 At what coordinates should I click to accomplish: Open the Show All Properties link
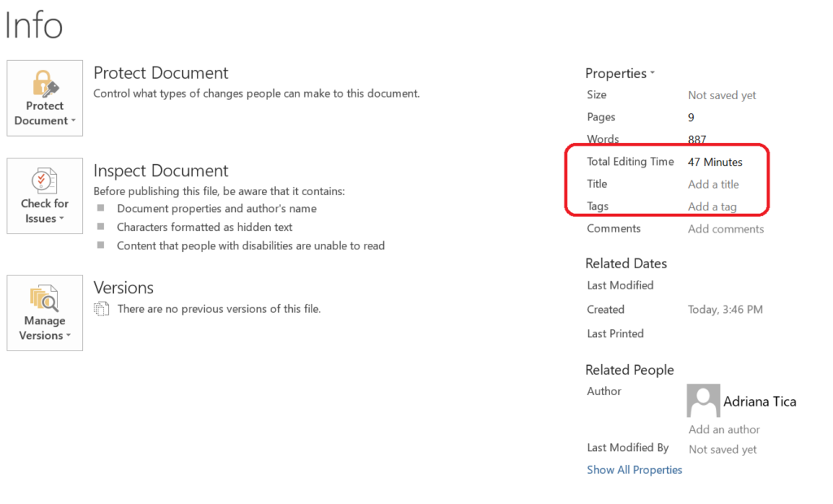coord(635,470)
